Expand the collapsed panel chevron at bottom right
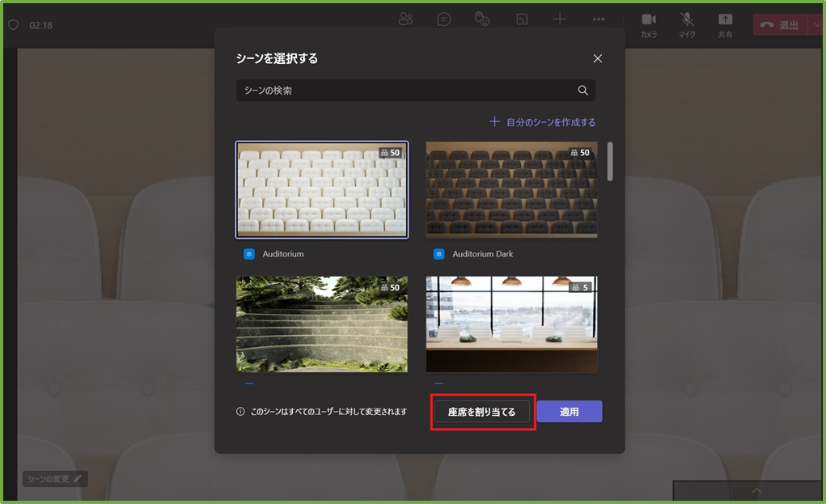The image size is (826, 504). (x=756, y=491)
